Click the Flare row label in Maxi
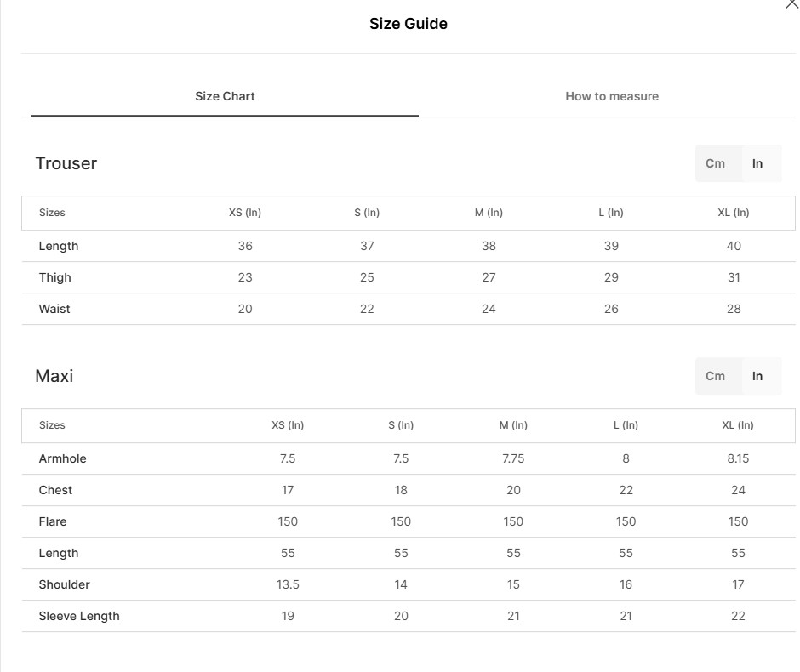This screenshot has width=800, height=672. (53, 521)
